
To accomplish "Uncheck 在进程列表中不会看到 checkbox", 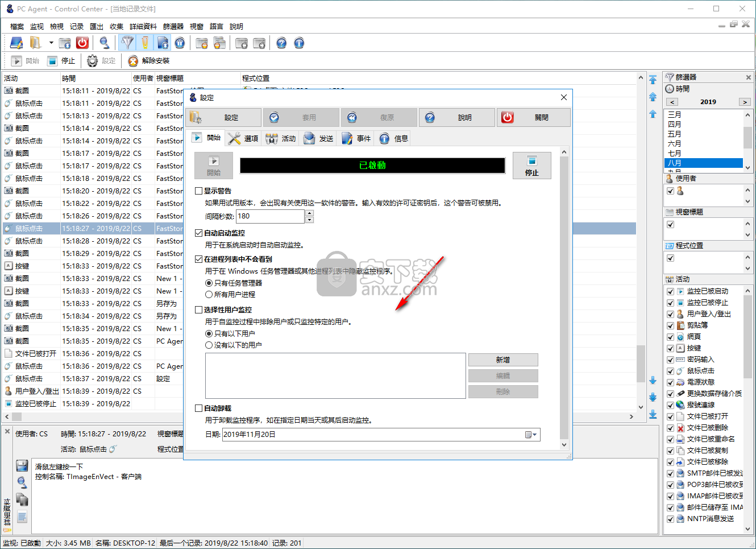I will (199, 259).
